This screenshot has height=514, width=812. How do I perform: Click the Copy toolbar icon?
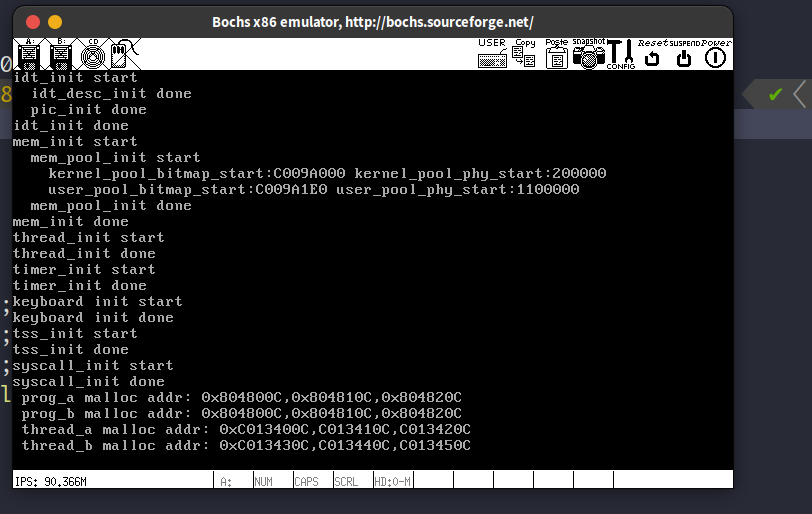pos(524,53)
